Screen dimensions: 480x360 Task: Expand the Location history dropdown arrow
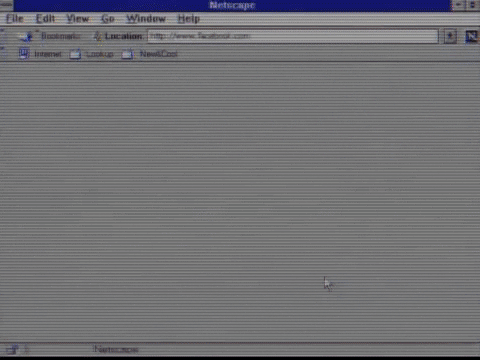coord(450,36)
